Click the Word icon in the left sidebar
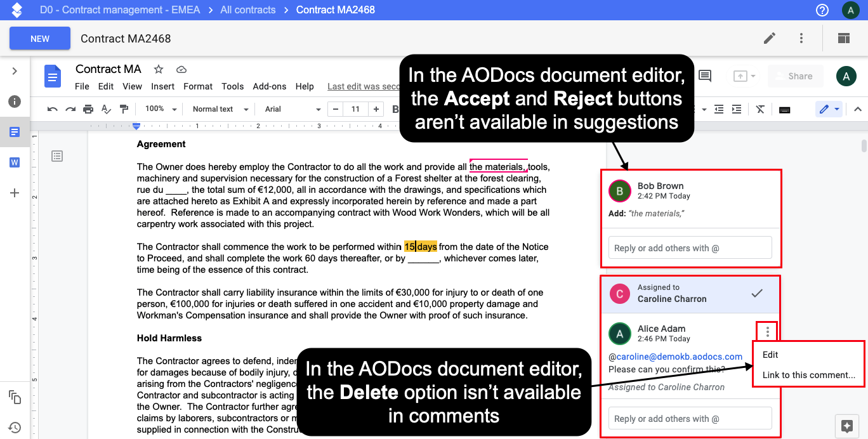868x439 pixels. 15,162
